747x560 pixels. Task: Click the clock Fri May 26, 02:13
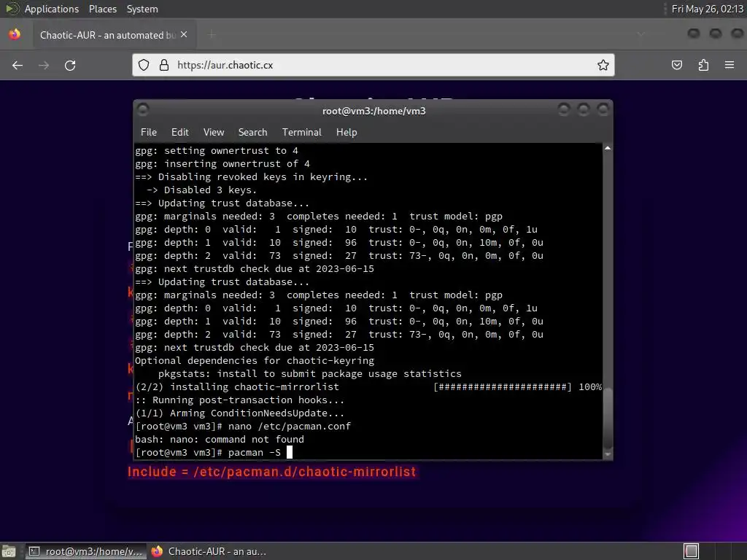point(708,9)
